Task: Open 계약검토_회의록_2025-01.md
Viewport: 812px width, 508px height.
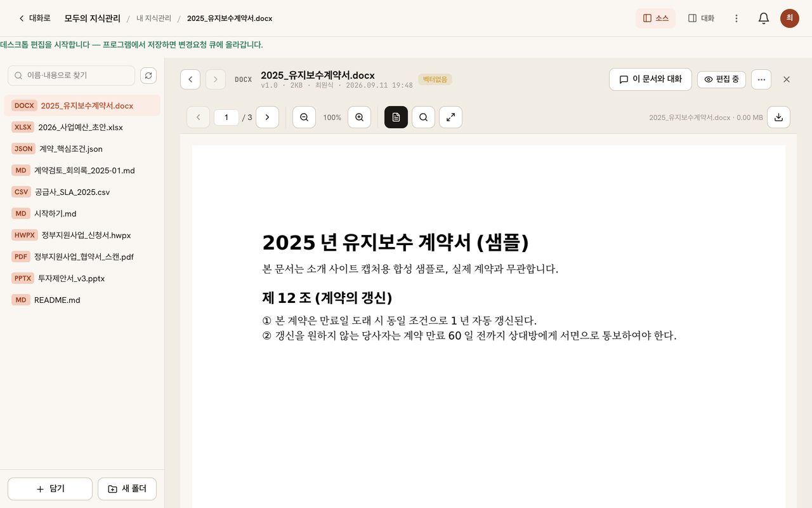Action: [x=82, y=170]
